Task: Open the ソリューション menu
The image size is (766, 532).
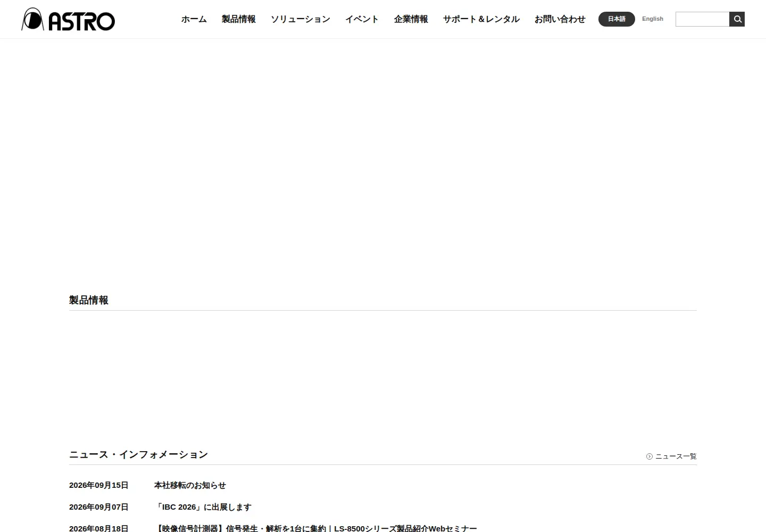Action: click(301, 19)
